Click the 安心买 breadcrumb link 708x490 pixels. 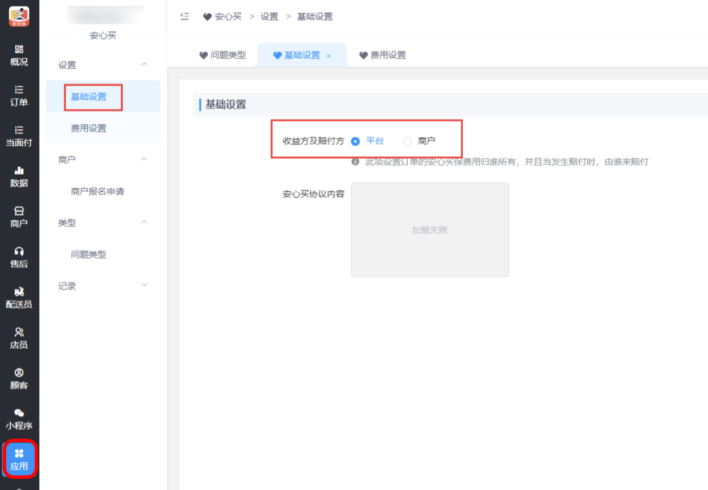pyautogui.click(x=228, y=17)
